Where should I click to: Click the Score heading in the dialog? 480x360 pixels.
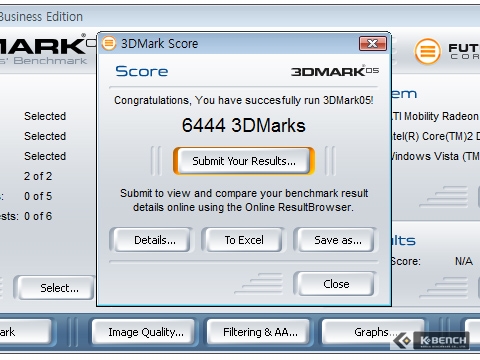click(142, 71)
